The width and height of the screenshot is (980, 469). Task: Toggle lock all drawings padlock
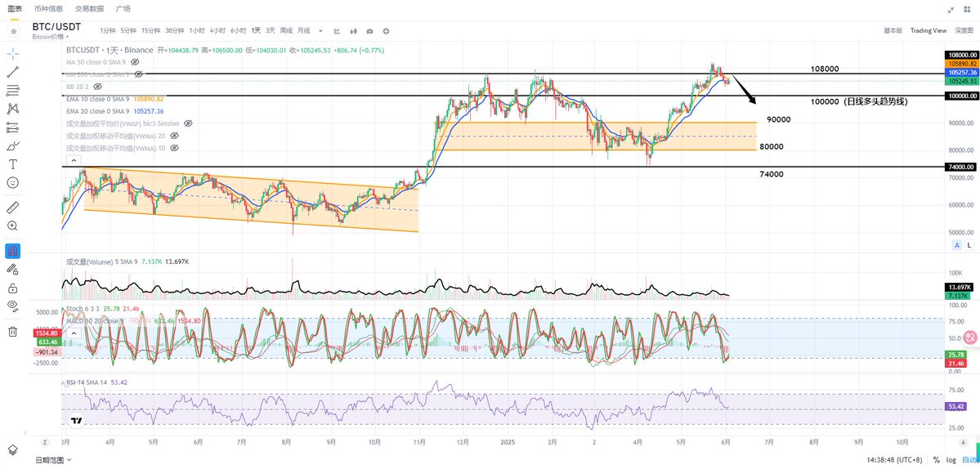(x=12, y=288)
